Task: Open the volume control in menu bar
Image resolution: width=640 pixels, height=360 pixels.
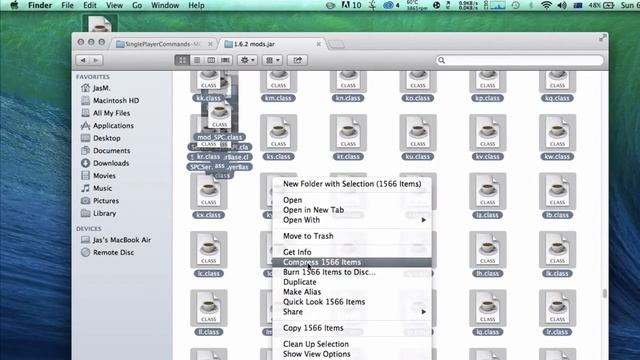Action: [562, 5]
